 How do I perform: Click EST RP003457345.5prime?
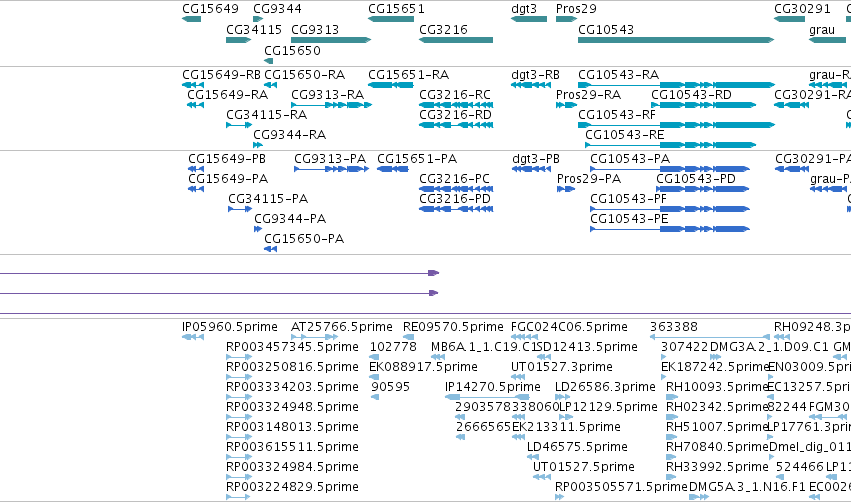(239, 357)
